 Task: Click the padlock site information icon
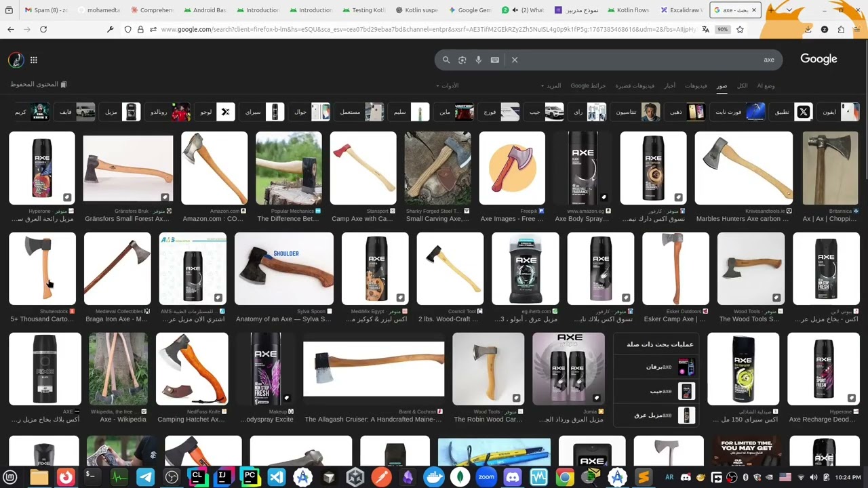pyautogui.click(x=140, y=29)
